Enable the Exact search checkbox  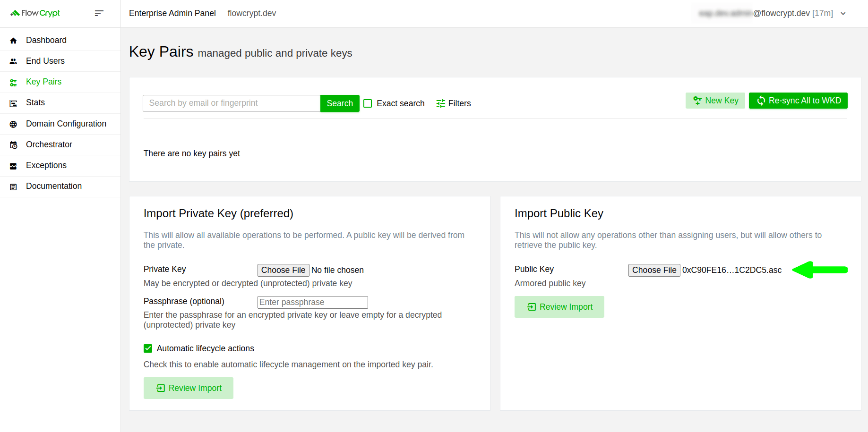tap(368, 103)
